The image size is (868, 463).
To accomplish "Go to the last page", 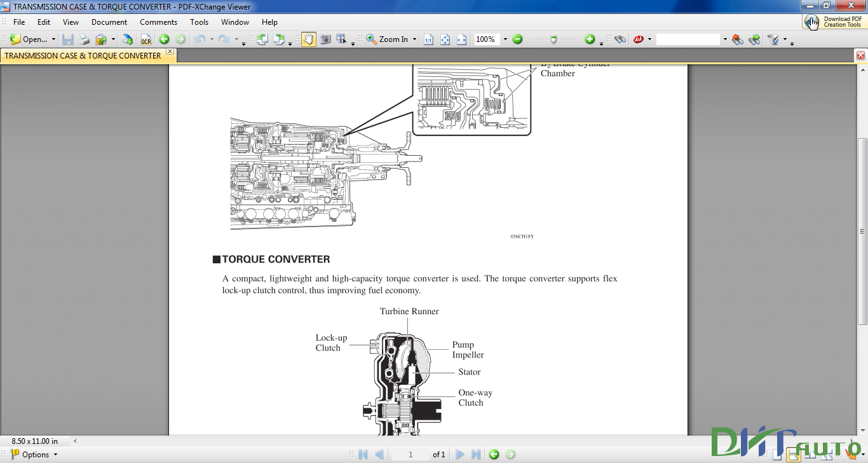I will (x=475, y=454).
